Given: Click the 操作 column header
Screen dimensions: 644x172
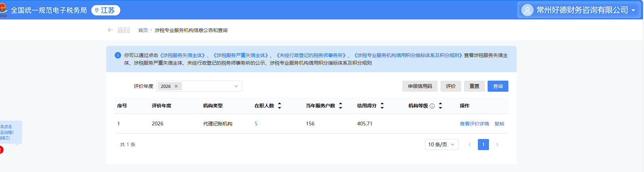Looking at the screenshot, I should click(465, 106).
